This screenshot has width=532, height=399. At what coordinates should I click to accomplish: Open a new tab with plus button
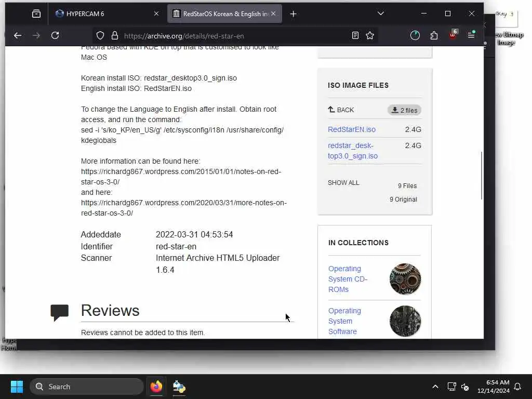coord(294,14)
